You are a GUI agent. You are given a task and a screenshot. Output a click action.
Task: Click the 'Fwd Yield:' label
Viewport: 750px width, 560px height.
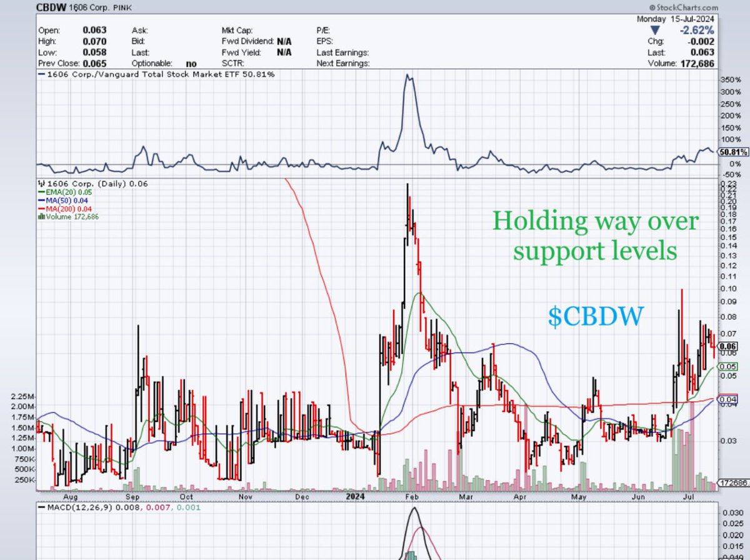[x=241, y=52]
